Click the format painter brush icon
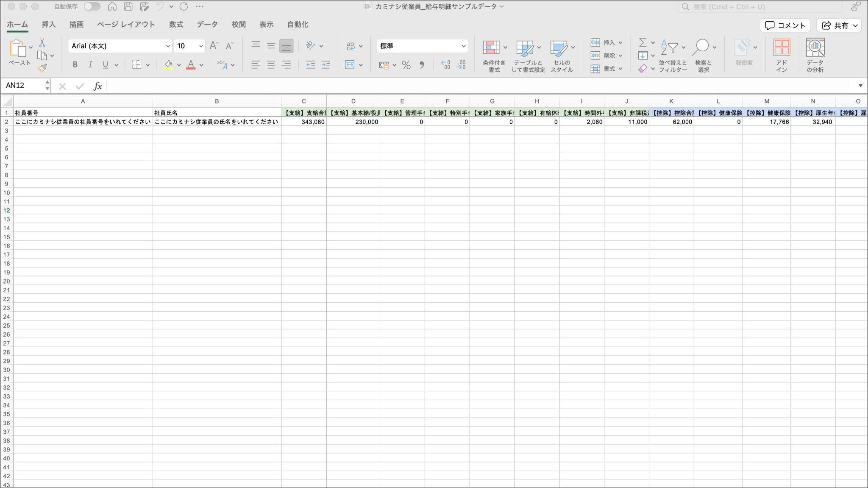 tap(42, 68)
